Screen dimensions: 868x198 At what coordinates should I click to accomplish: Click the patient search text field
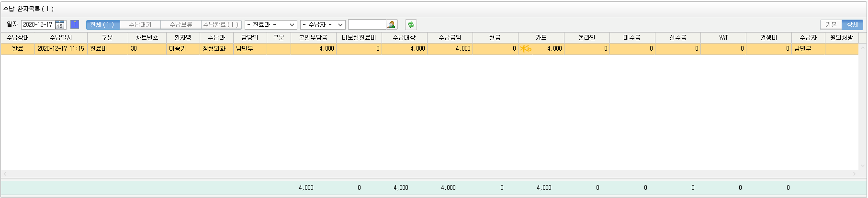pos(367,25)
